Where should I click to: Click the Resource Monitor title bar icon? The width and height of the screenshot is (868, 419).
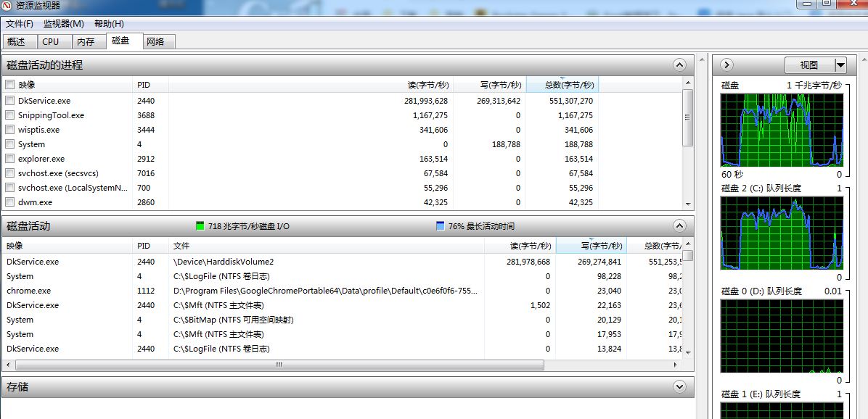point(8,6)
